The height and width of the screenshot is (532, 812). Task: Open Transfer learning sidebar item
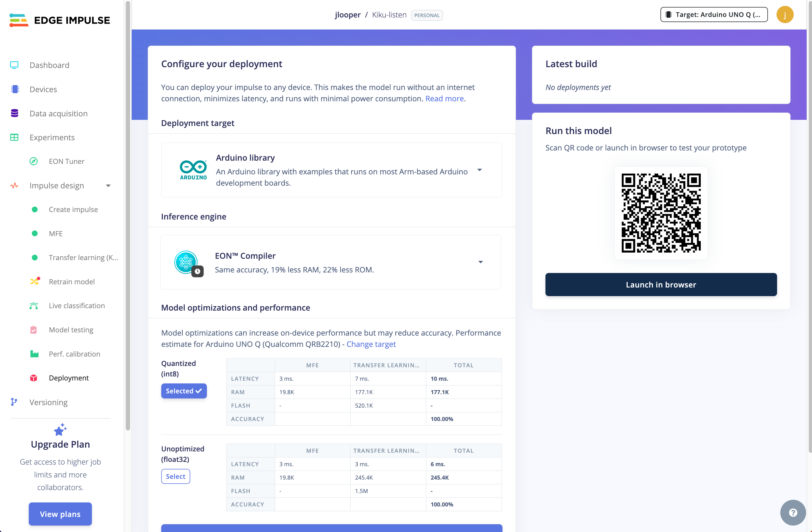click(x=84, y=258)
